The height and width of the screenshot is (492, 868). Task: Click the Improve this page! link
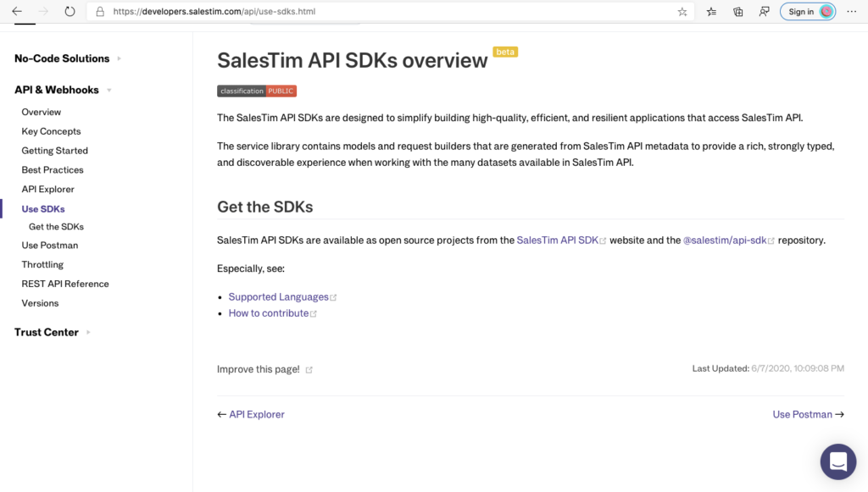click(x=258, y=369)
